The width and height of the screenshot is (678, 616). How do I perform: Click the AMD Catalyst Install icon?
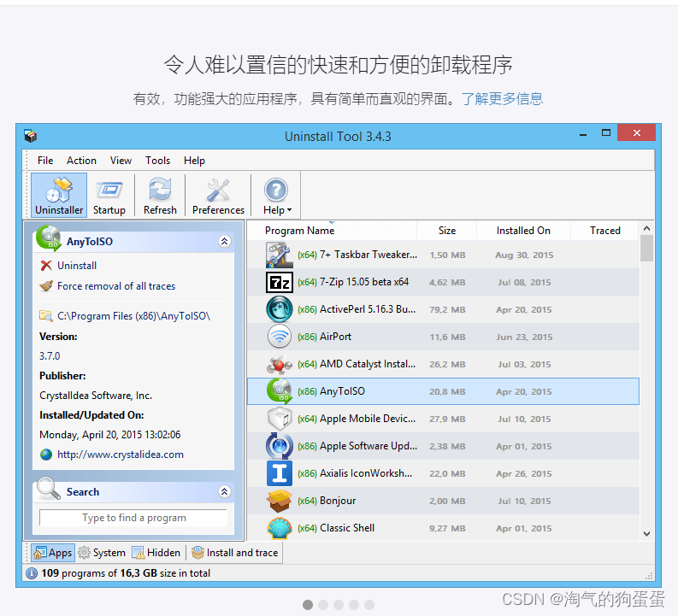(279, 364)
